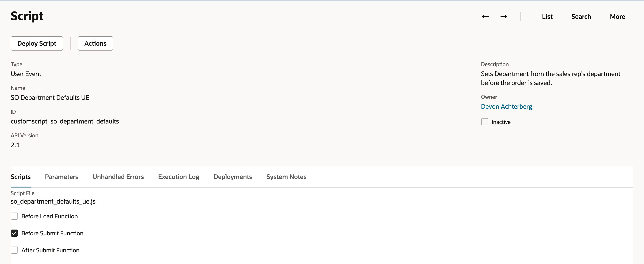Select the name SO Department Defaults UE
Viewport: 644px width, 264px height.
[x=50, y=97]
